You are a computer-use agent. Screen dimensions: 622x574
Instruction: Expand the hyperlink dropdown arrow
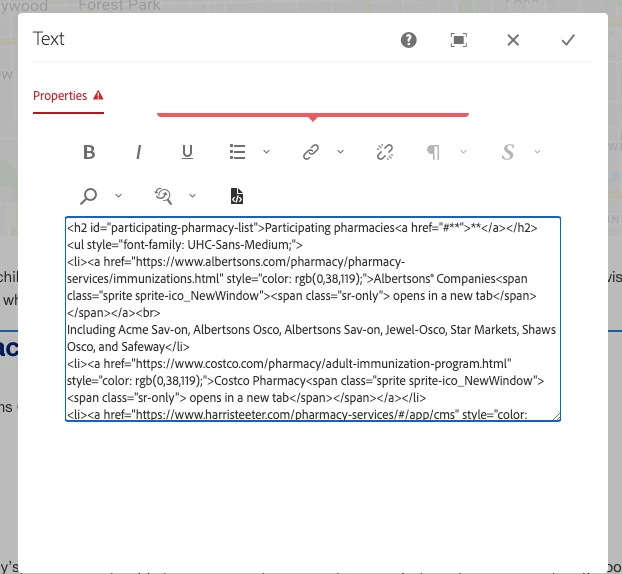click(340, 152)
